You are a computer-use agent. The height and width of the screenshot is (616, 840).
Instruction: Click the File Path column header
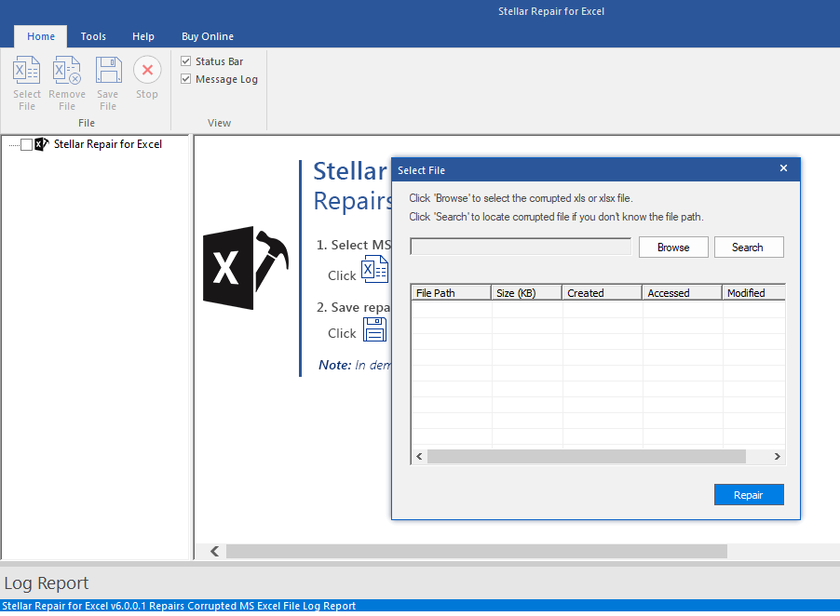(451, 293)
